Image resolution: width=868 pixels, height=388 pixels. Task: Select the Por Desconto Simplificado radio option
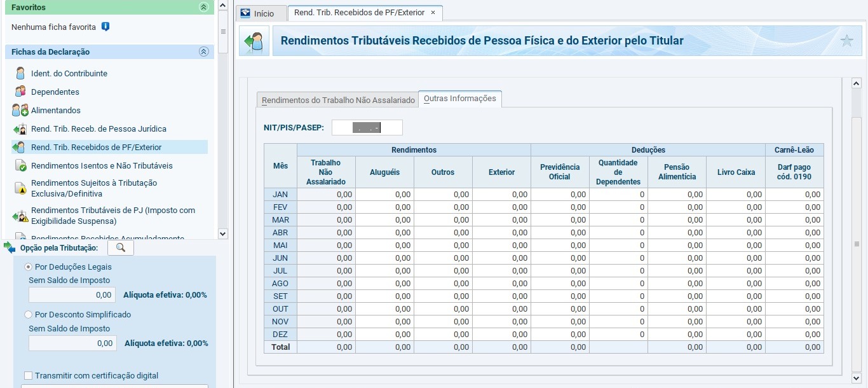28,314
